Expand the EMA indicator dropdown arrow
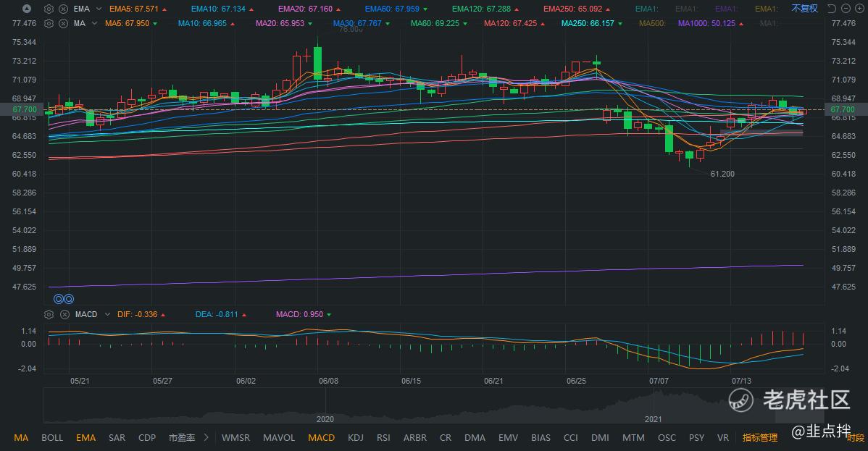The image size is (868, 451). (x=99, y=9)
